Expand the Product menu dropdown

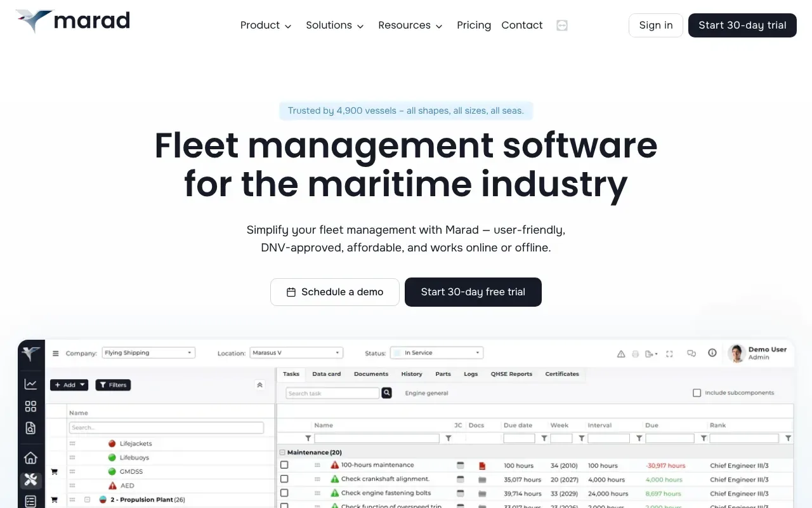[266, 25]
